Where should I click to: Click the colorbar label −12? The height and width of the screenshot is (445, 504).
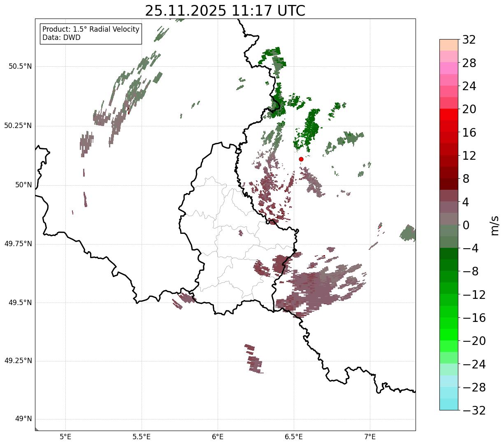coord(474,295)
